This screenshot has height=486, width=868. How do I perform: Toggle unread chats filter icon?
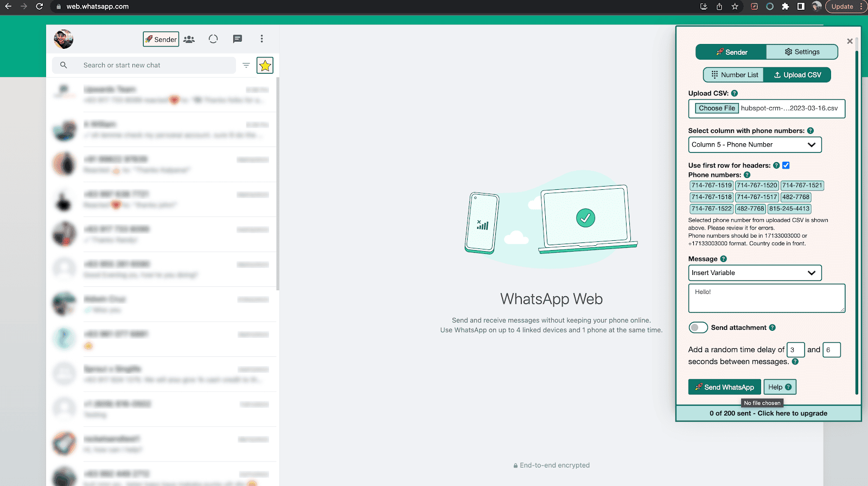click(246, 65)
